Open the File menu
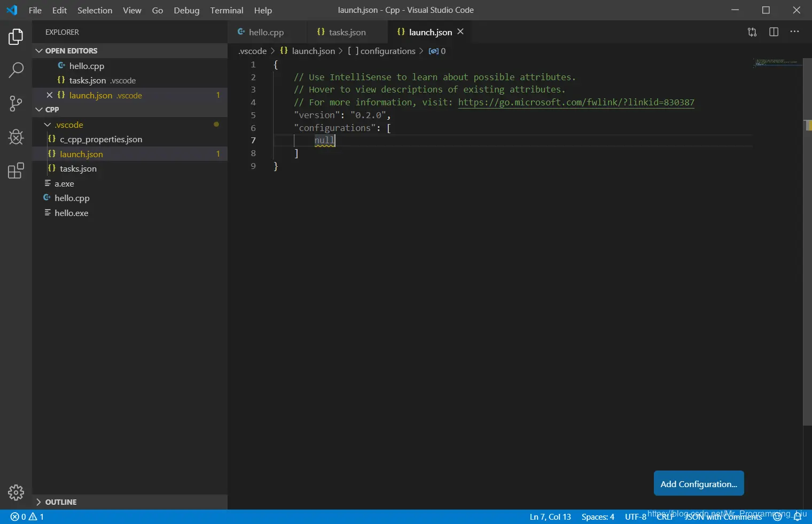Viewport: 812px width, 524px height. point(35,10)
